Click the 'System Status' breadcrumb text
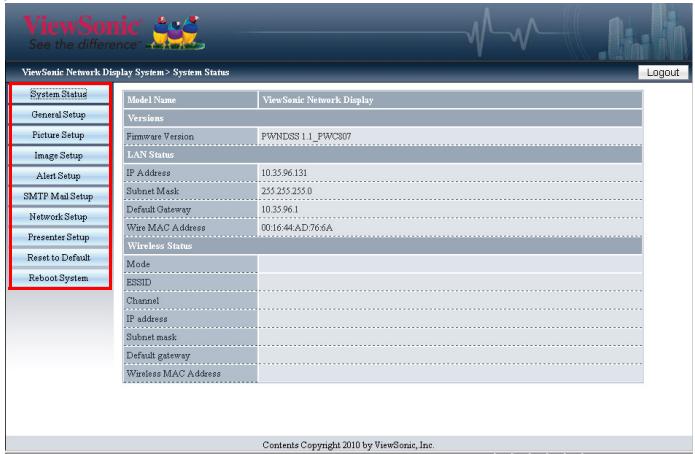The image size is (695, 454). [201, 72]
